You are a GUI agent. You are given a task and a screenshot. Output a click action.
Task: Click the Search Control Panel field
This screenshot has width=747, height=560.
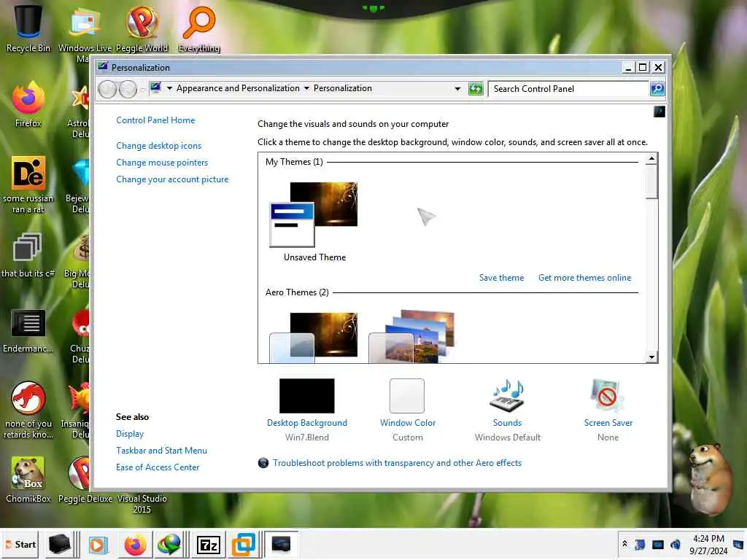569,88
